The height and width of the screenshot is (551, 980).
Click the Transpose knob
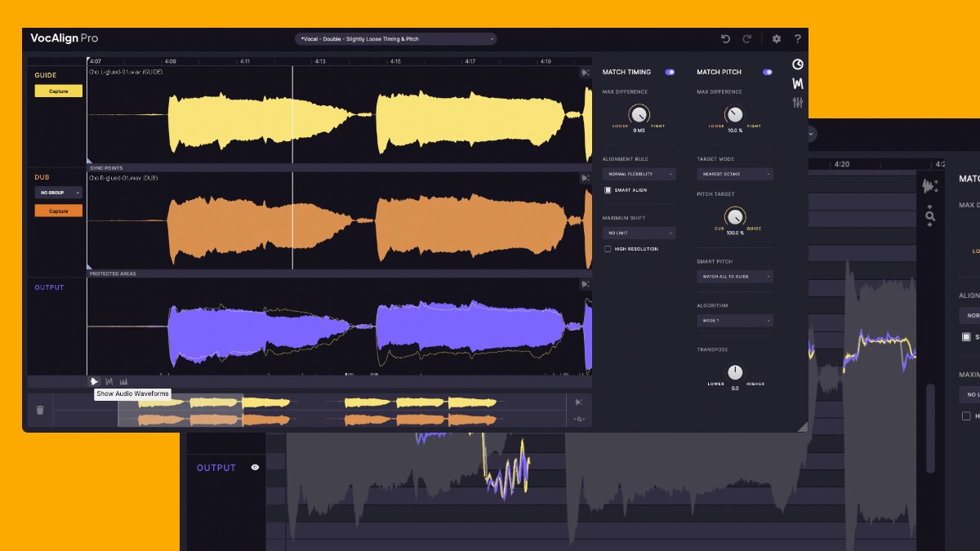(x=735, y=372)
